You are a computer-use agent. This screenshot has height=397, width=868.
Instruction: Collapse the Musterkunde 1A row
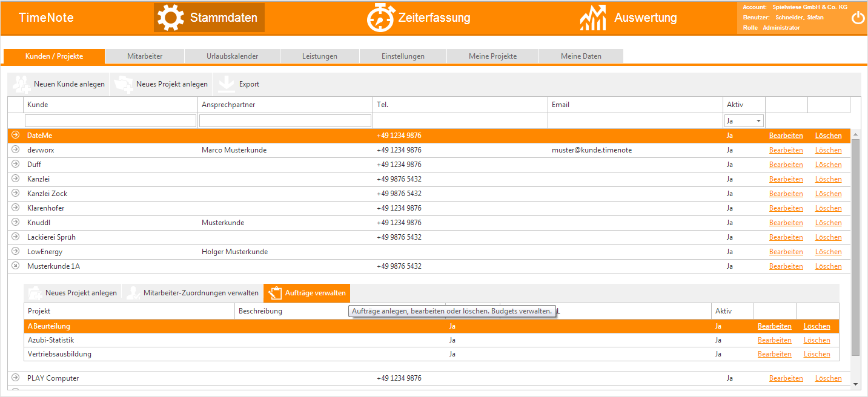click(16, 266)
